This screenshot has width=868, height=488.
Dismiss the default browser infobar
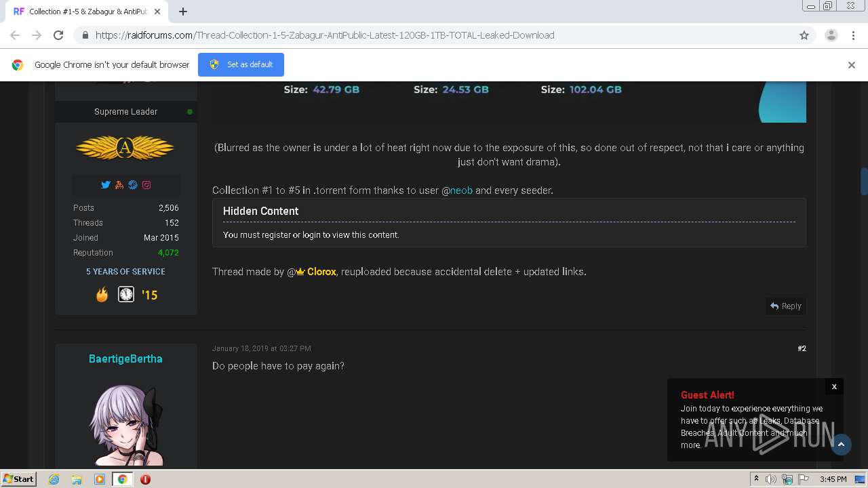[x=852, y=65]
